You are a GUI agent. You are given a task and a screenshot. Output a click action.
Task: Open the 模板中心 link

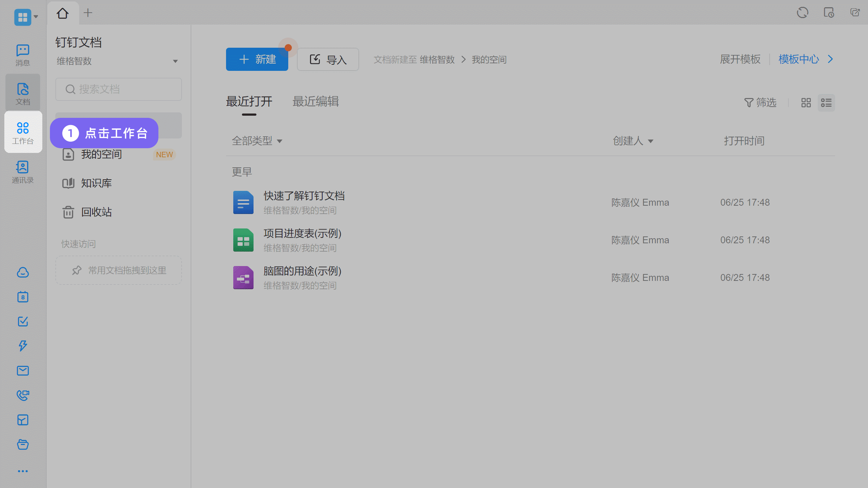tap(799, 59)
